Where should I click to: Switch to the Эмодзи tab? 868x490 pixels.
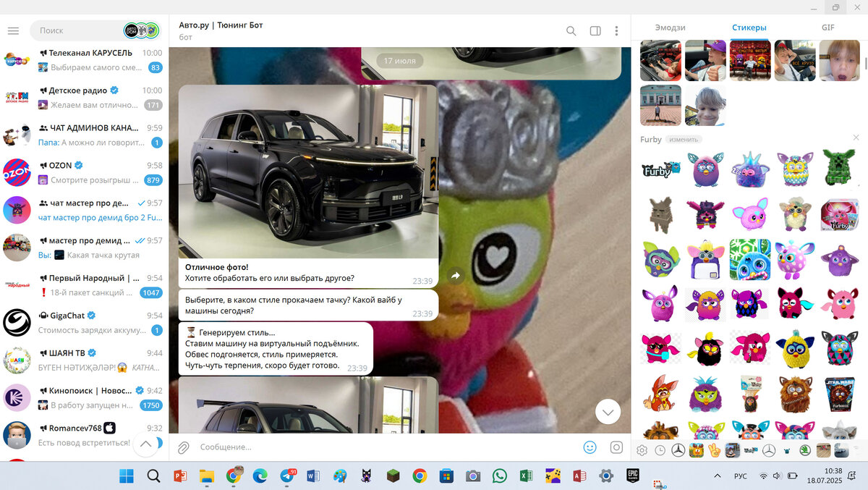pyautogui.click(x=670, y=28)
